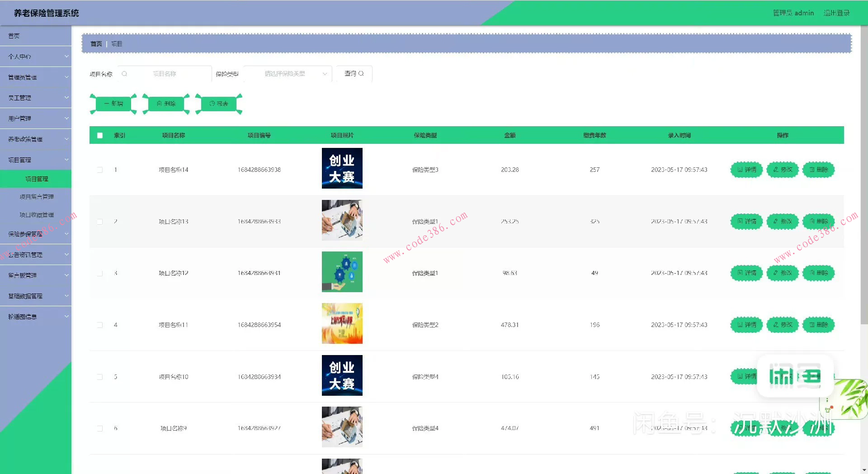Click 修改 for 项目名称11
The width and height of the screenshot is (868, 474).
[x=783, y=325]
